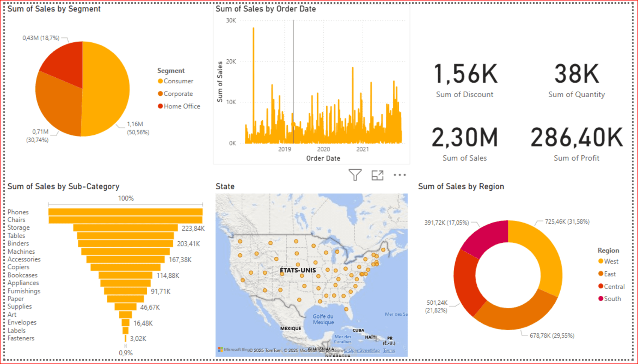Click the Consumer legend color dot
The image size is (638, 364).
(x=160, y=81)
